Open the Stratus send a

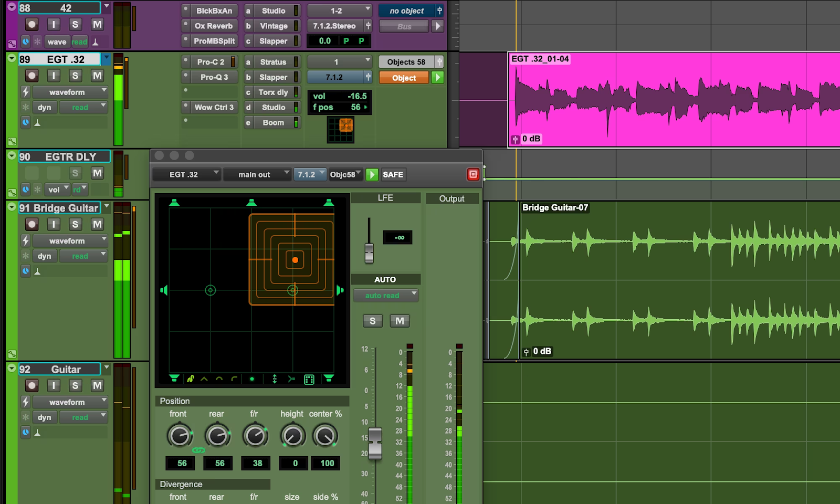point(273,62)
